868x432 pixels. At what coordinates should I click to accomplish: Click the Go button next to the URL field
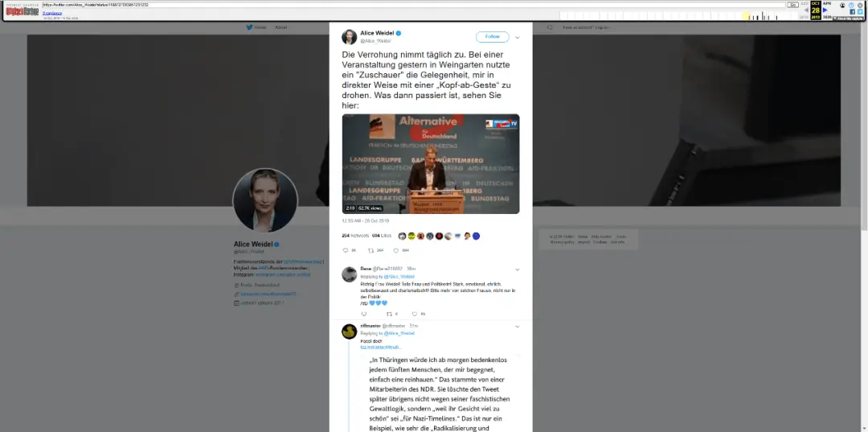coord(792,5)
